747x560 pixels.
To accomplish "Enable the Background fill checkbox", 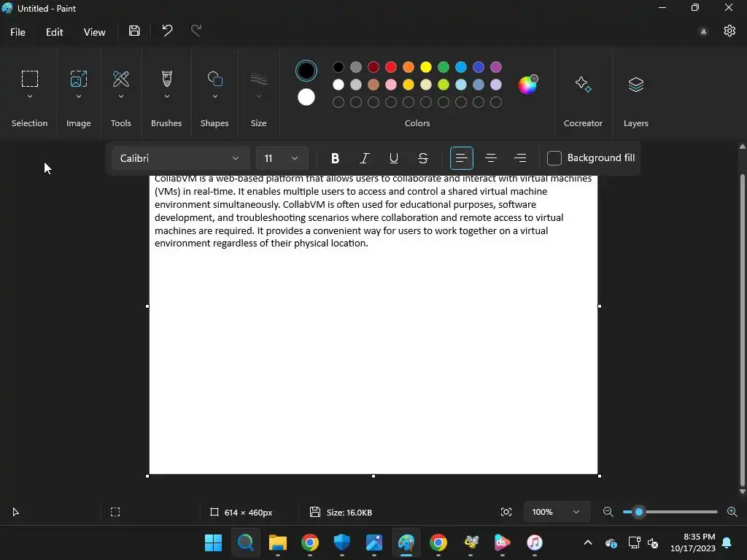I will (554, 158).
